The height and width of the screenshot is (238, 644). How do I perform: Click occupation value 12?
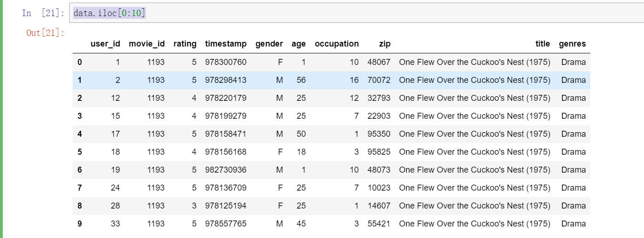tap(354, 98)
